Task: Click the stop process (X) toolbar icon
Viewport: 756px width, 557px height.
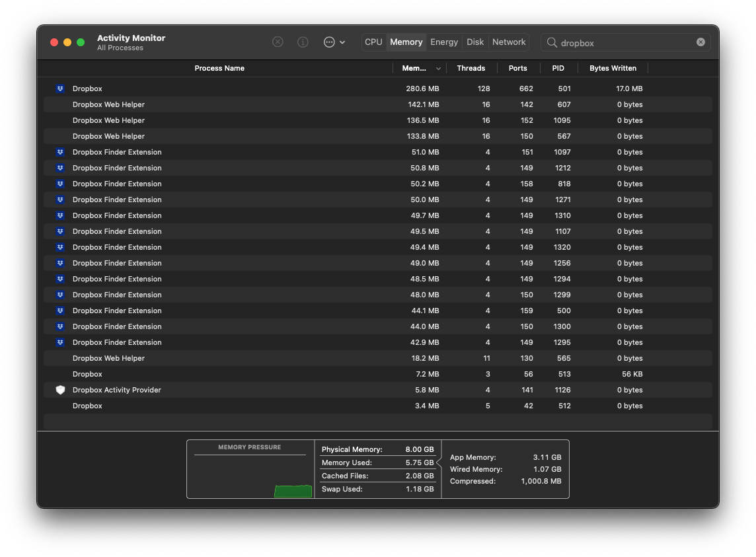Action: [278, 42]
